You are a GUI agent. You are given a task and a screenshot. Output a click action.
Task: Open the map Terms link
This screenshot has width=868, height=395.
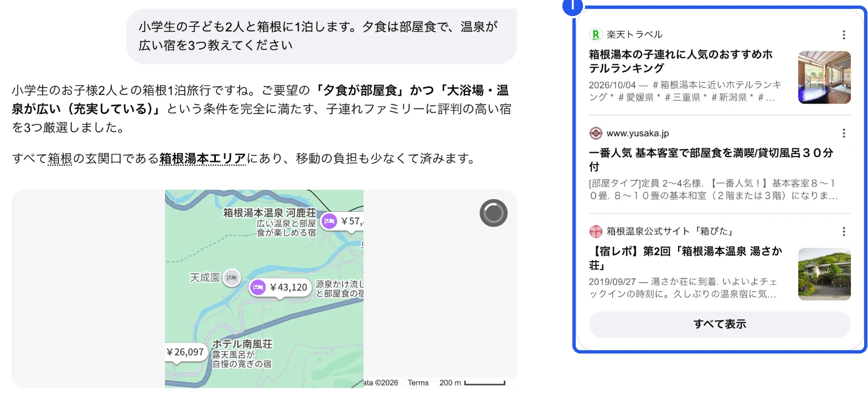418,383
